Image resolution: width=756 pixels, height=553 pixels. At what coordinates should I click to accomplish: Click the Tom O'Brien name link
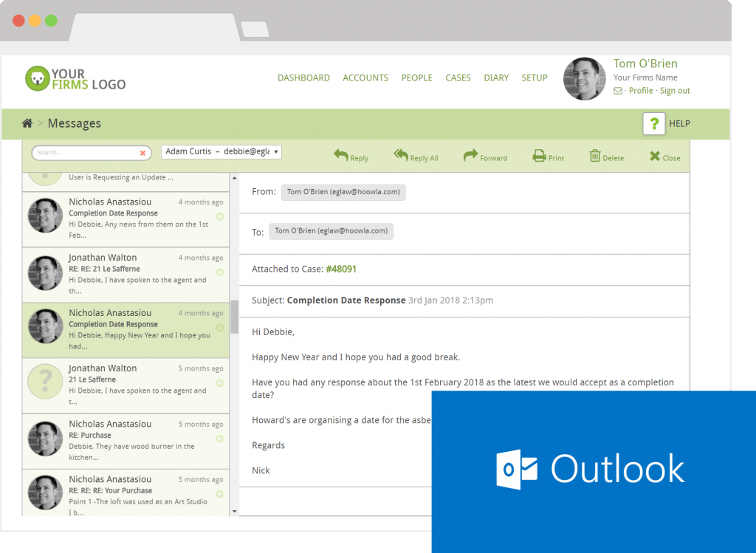645,63
